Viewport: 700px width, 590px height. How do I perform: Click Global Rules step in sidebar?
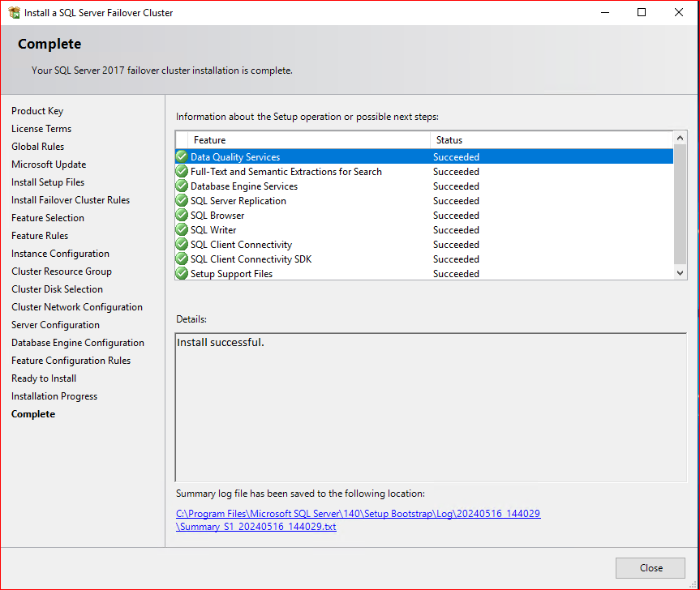(38, 146)
